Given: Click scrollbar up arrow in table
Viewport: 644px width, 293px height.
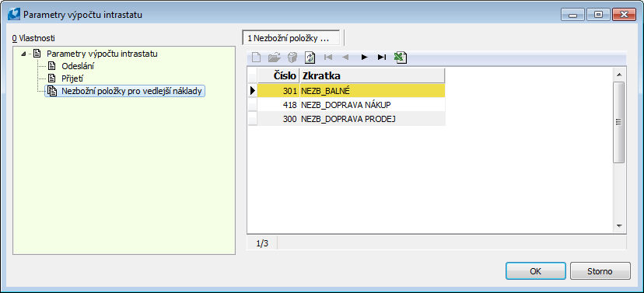Looking at the screenshot, I should pos(619,75).
